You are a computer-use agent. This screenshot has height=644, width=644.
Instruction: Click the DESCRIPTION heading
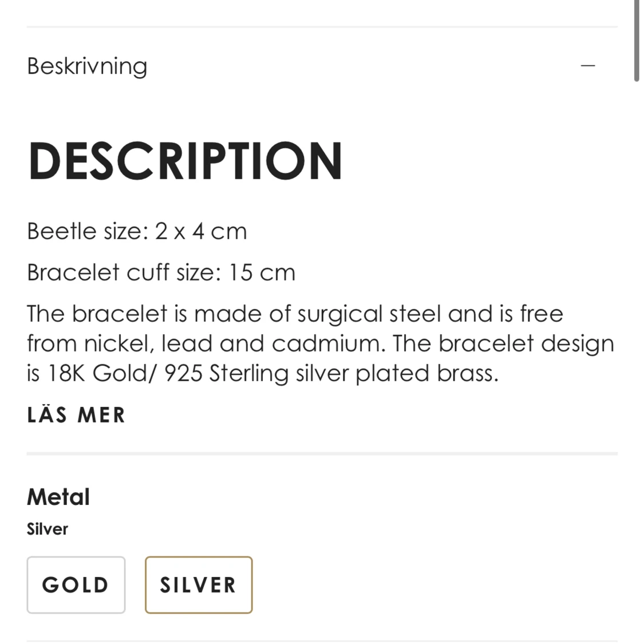click(x=185, y=161)
